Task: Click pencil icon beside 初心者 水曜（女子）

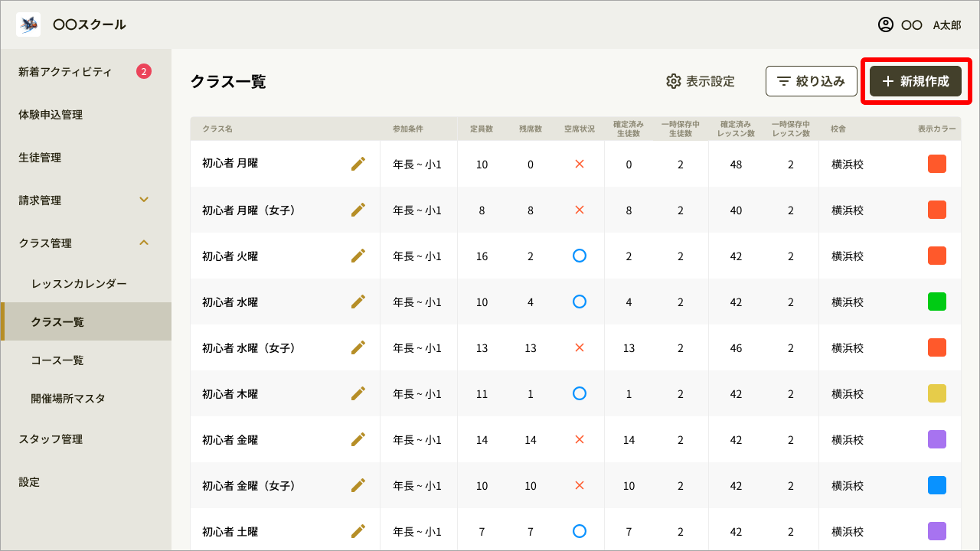Action: coord(358,347)
